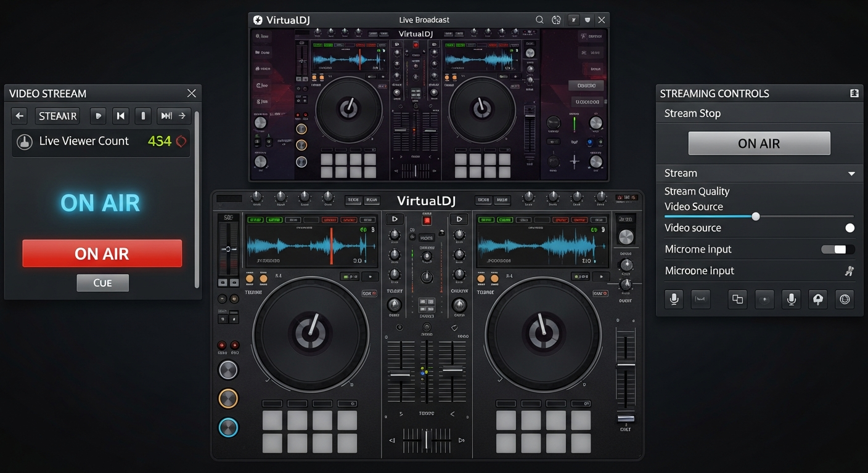This screenshot has height=473, width=868.
Task: Open search from the VirtualDJ title bar
Action: pyautogui.click(x=539, y=19)
